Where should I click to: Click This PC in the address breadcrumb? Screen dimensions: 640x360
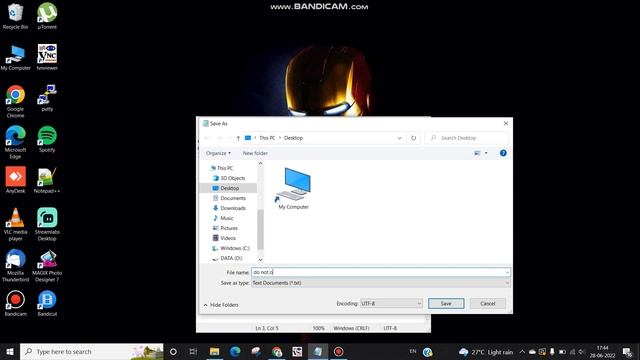(267, 138)
